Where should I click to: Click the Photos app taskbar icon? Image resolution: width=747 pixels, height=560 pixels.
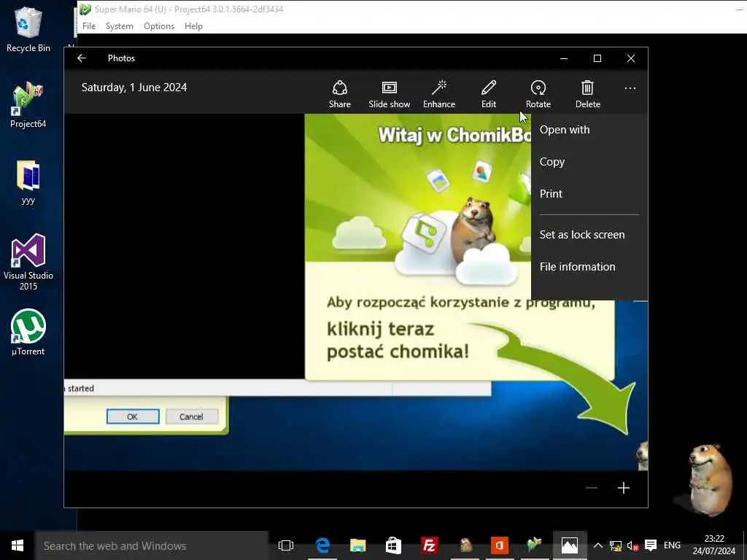click(x=570, y=545)
